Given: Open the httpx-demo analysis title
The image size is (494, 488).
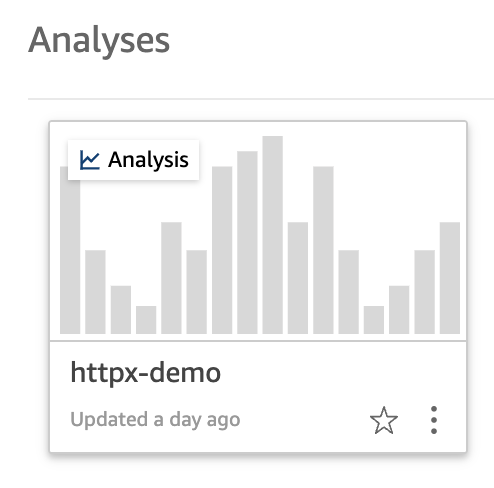Looking at the screenshot, I should point(145,373).
